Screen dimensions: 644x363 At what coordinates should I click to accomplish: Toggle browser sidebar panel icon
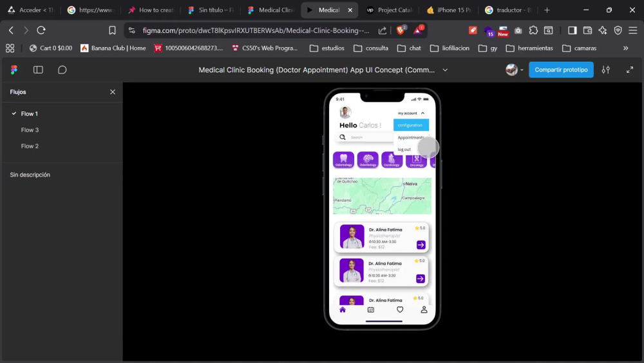(572, 30)
